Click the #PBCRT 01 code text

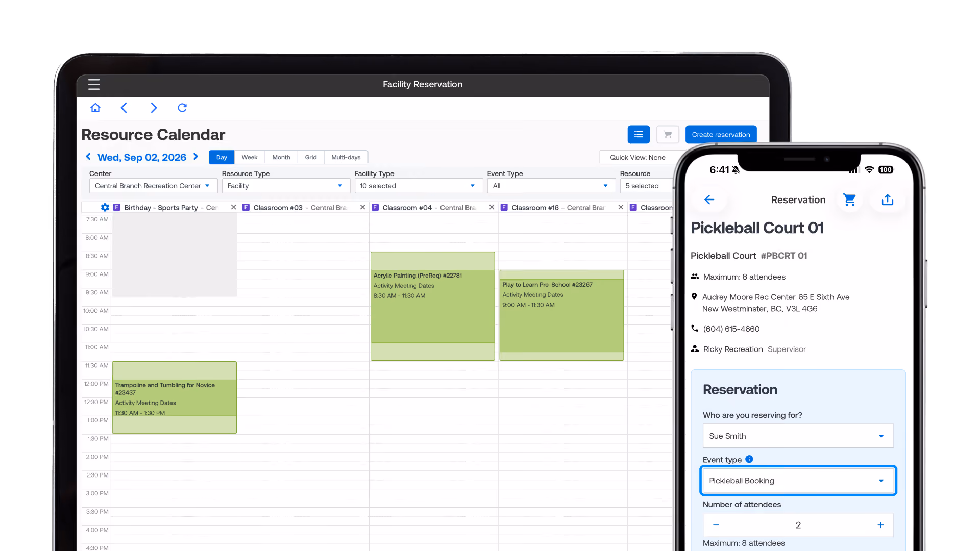[784, 256]
